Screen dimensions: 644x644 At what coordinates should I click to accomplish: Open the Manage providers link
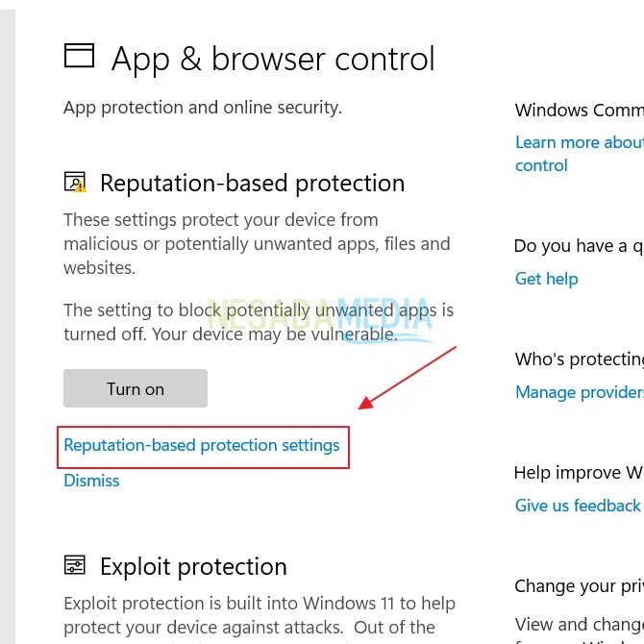pyautogui.click(x=579, y=392)
